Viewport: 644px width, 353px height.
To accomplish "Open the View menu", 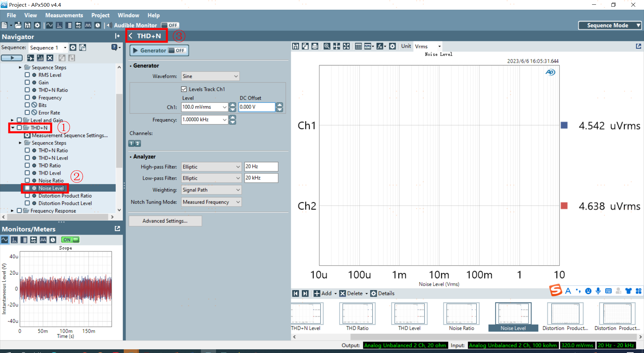I will [x=30, y=15].
